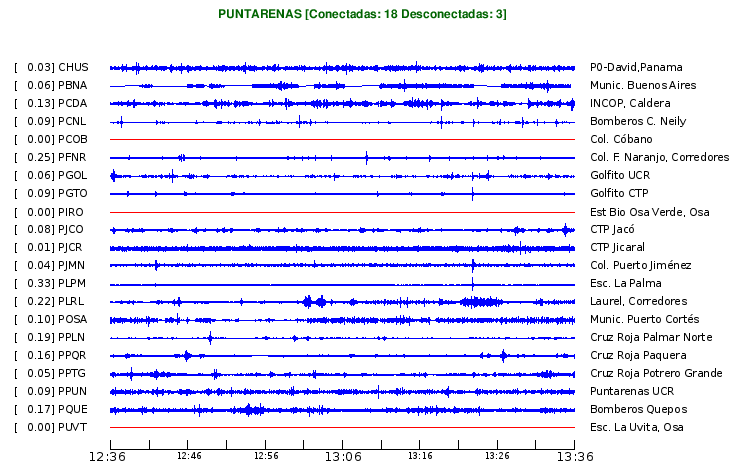The image size is (740, 463).
Task: Click the 13:16 time axis label
Action: point(420,456)
